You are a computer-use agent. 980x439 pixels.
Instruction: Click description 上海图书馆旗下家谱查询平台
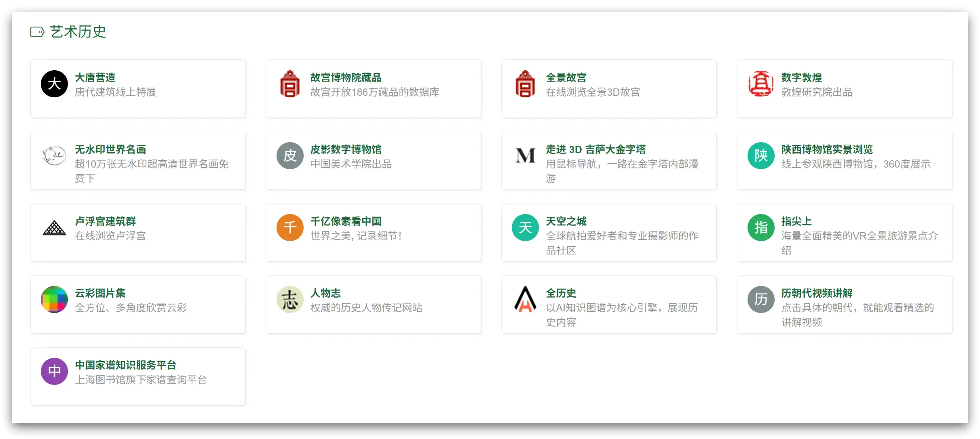(141, 380)
